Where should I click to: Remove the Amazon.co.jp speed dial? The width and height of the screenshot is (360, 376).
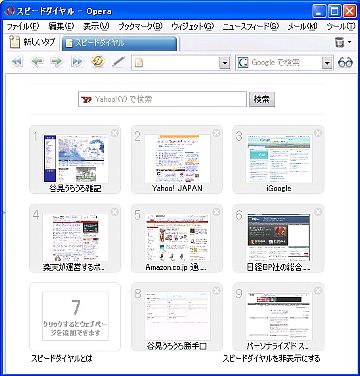tap(216, 212)
